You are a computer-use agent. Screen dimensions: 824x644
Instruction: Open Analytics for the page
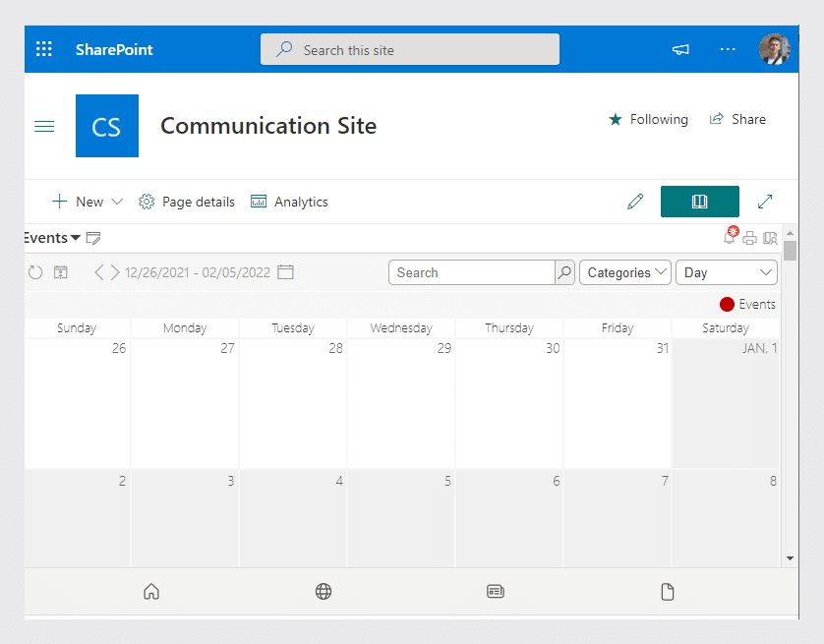[x=289, y=202]
